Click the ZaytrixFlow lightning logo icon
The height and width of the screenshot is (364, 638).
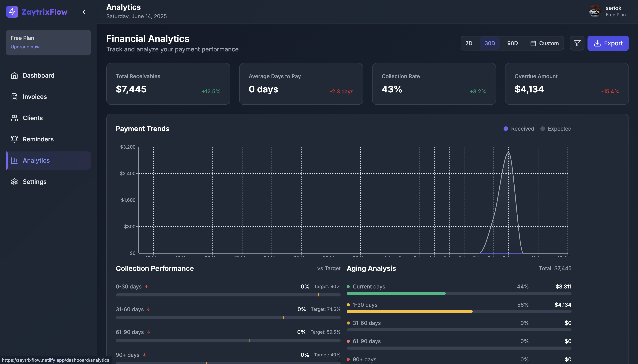[x=12, y=12]
